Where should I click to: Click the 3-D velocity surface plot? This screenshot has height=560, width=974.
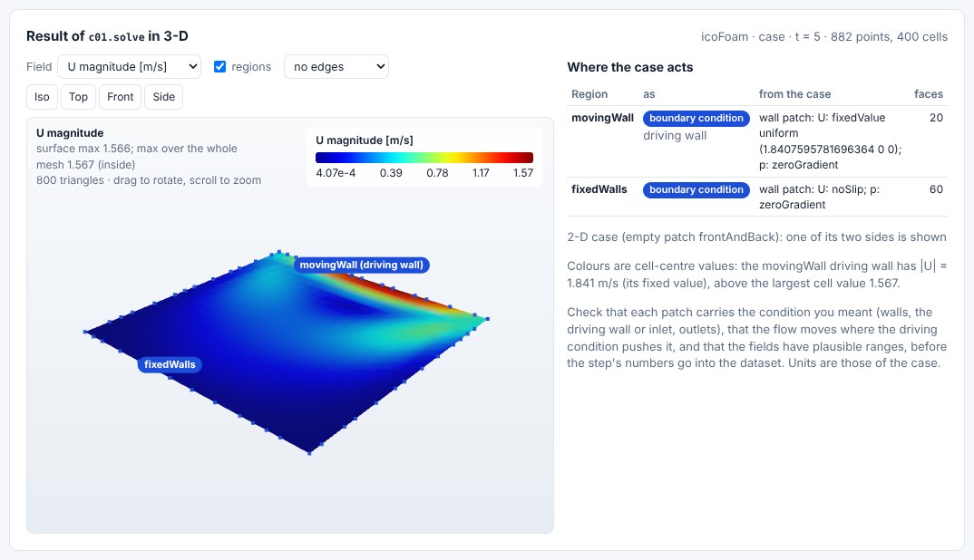tap(286, 351)
